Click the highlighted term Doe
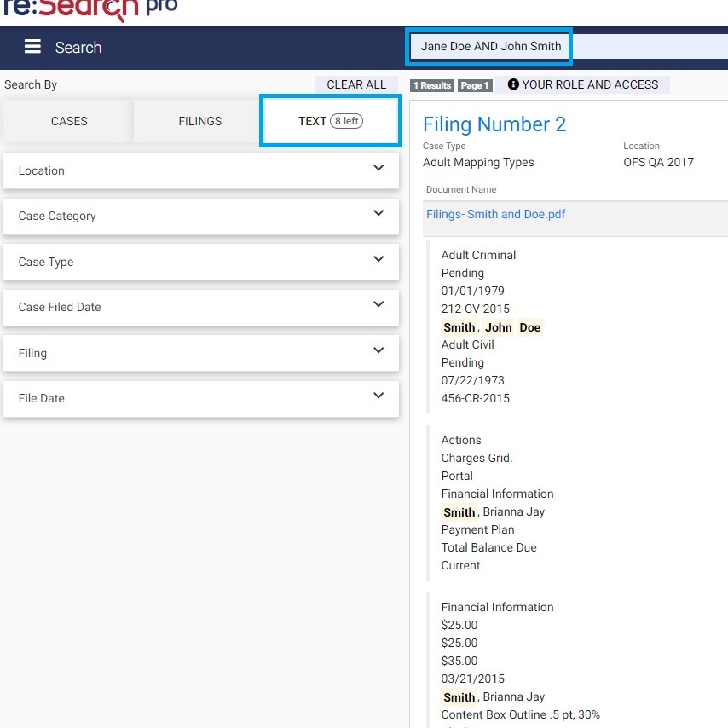The image size is (728, 728). click(x=529, y=327)
